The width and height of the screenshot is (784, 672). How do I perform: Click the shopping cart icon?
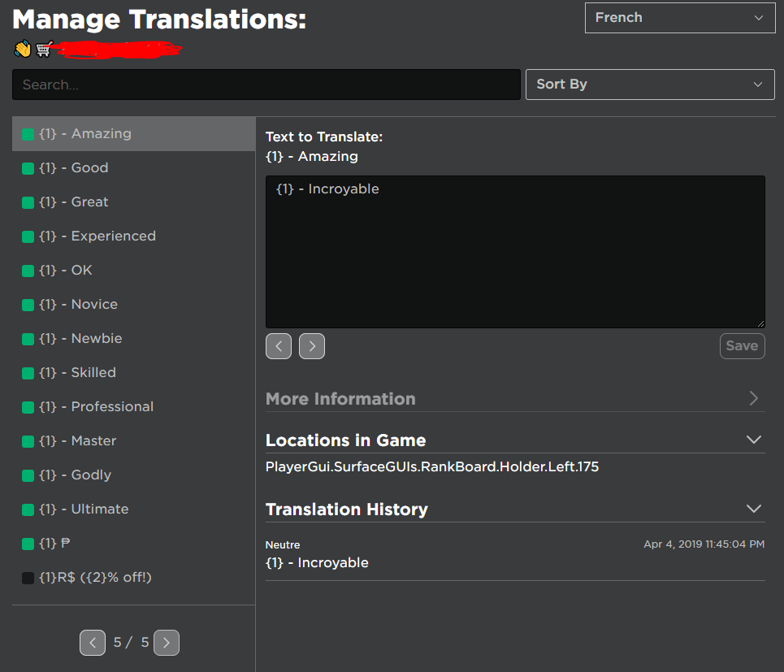point(45,48)
